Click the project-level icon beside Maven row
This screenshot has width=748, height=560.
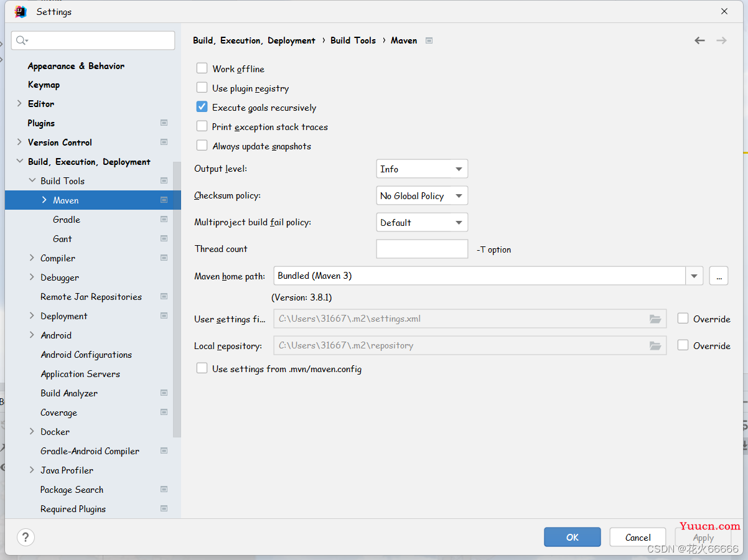coord(164,200)
